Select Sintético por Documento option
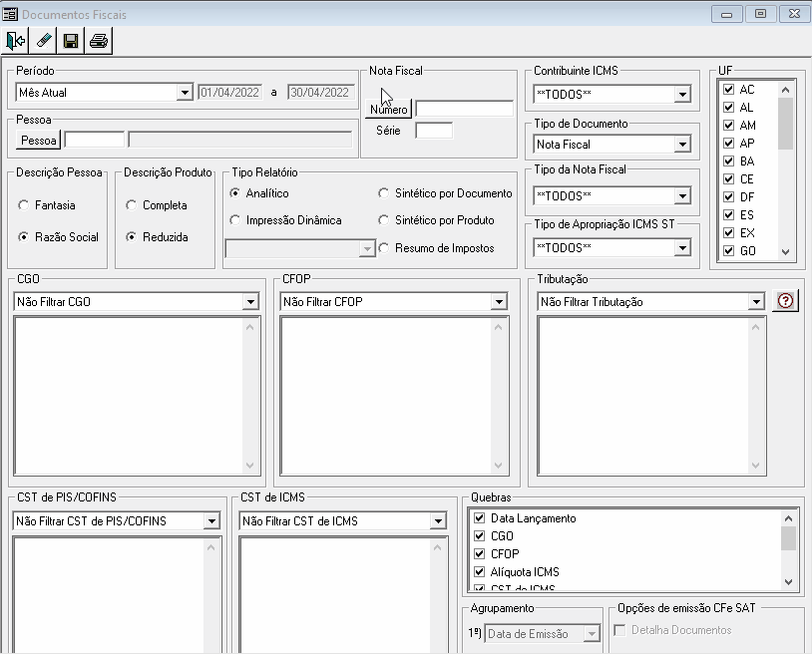The height and width of the screenshot is (654, 812). tap(383, 193)
